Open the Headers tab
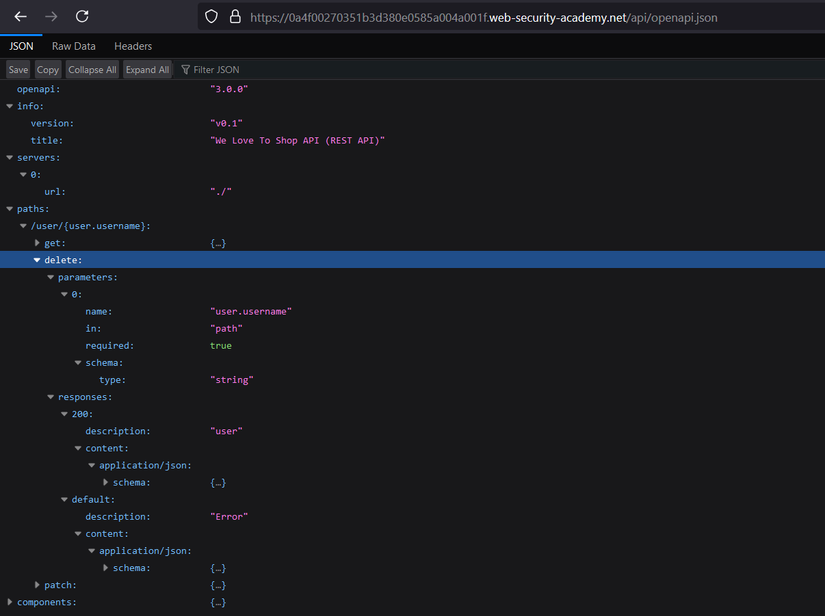The width and height of the screenshot is (825, 616). coord(133,46)
